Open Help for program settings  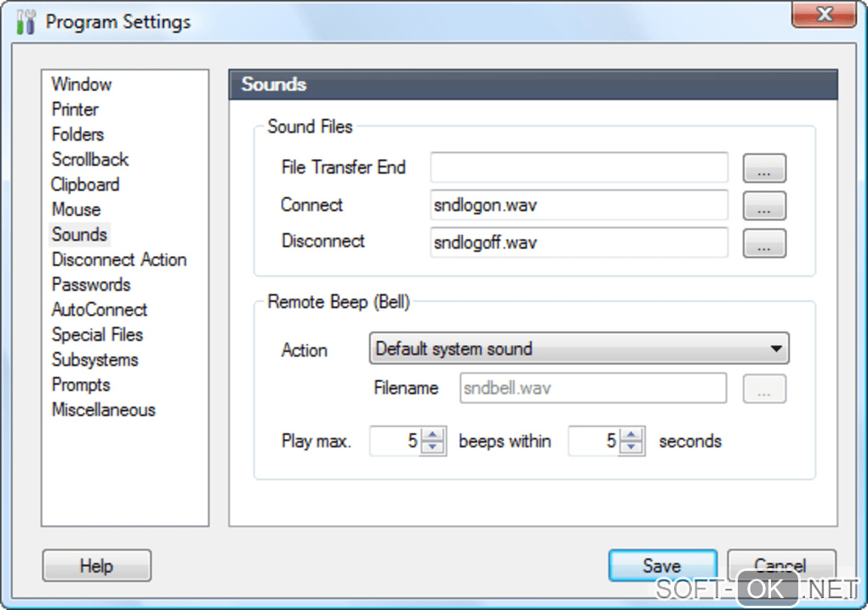(x=96, y=566)
